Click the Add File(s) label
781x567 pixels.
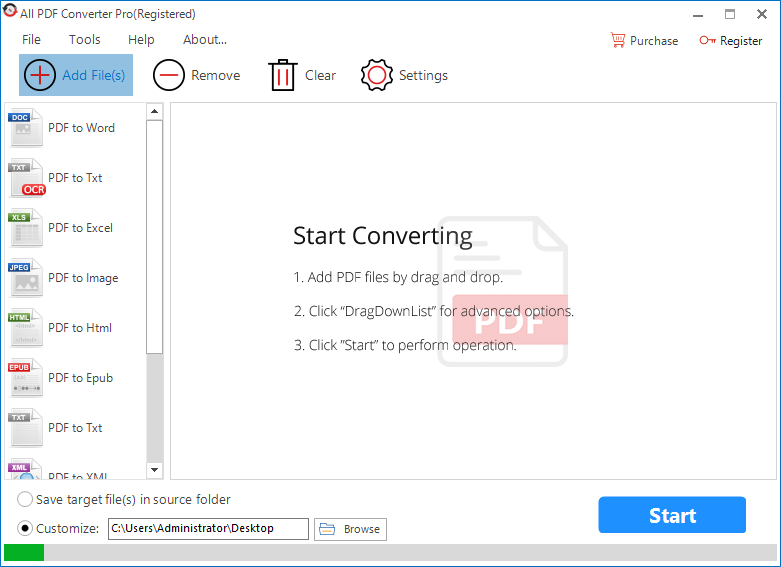click(x=94, y=75)
